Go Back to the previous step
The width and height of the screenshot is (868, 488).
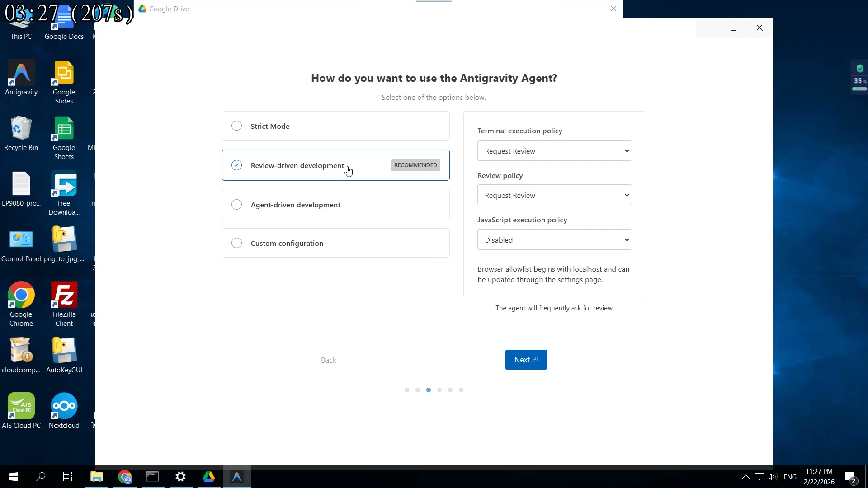328,360
